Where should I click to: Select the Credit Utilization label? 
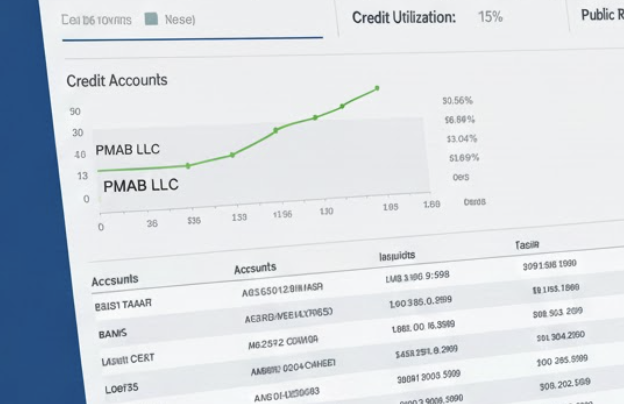(404, 18)
